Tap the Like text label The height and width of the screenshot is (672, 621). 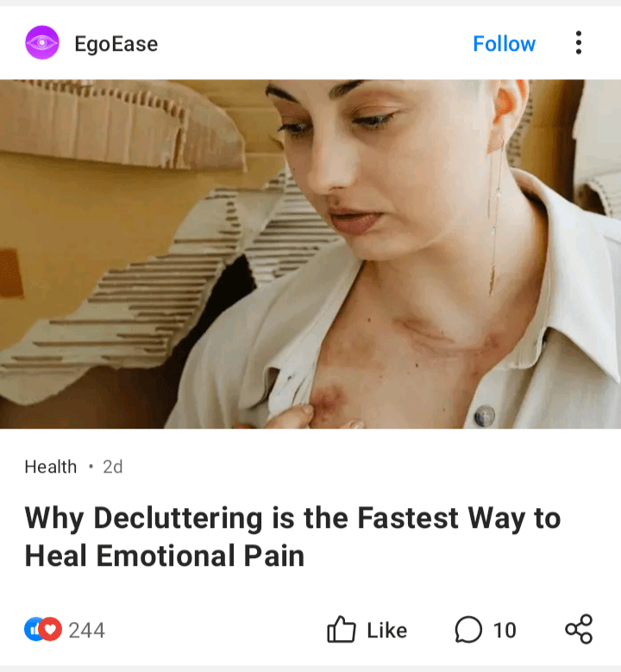pos(387,631)
